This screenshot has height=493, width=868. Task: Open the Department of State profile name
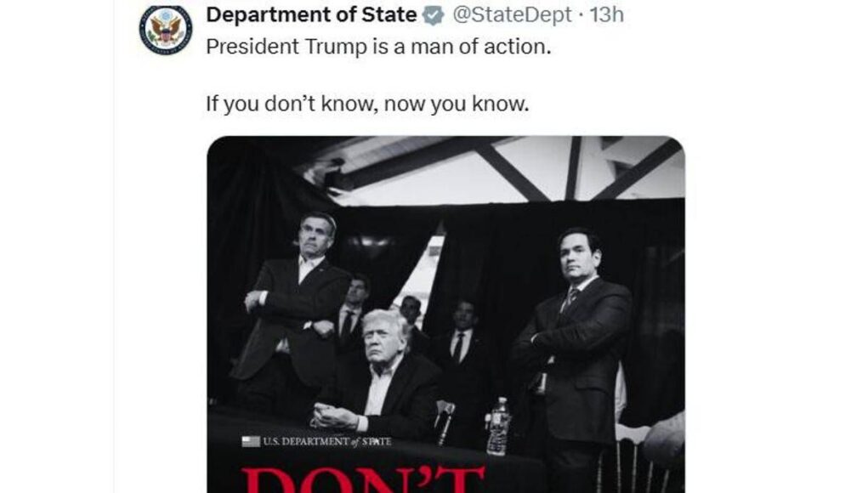[x=312, y=15]
